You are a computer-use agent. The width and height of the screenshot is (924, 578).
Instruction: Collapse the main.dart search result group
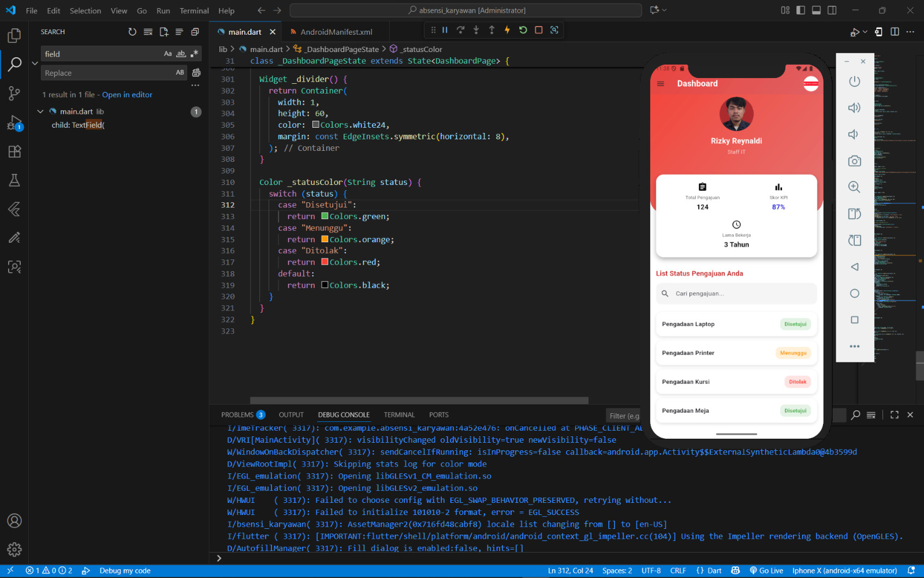pyautogui.click(x=40, y=112)
